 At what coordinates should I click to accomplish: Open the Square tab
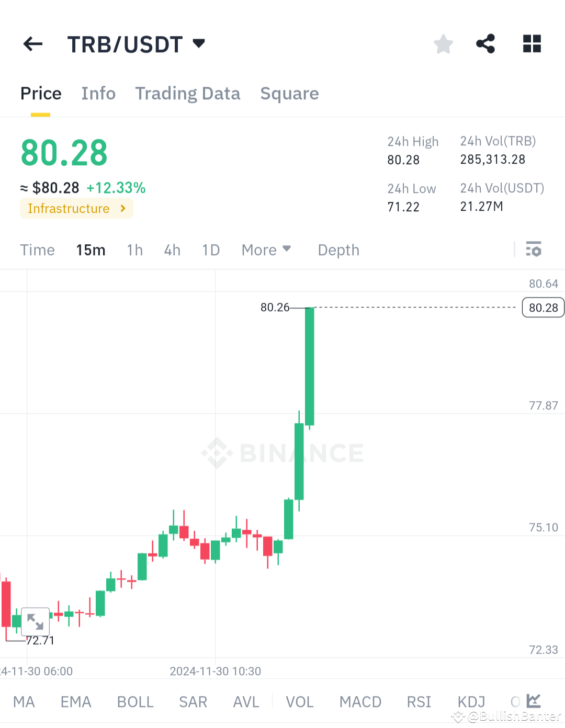(289, 93)
